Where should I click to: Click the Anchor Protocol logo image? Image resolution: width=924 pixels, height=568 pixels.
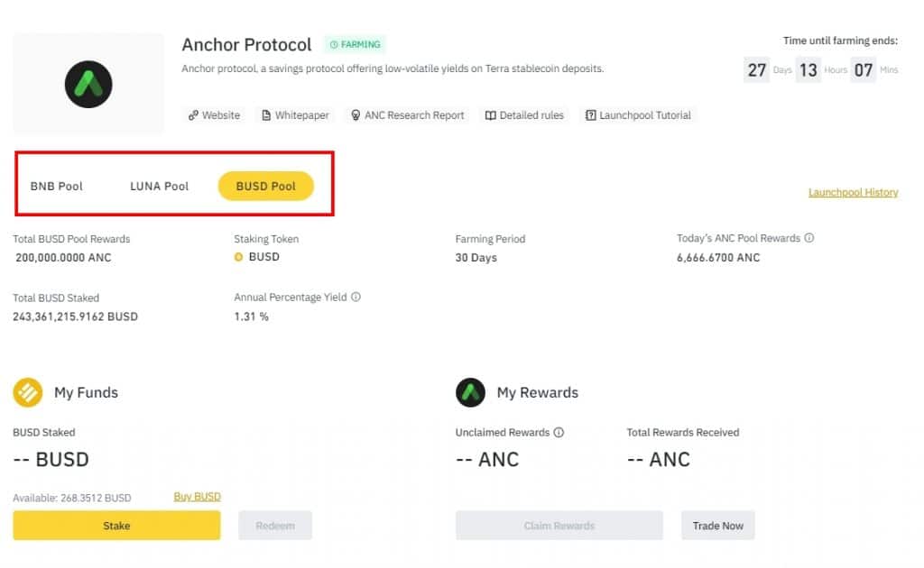point(88,84)
